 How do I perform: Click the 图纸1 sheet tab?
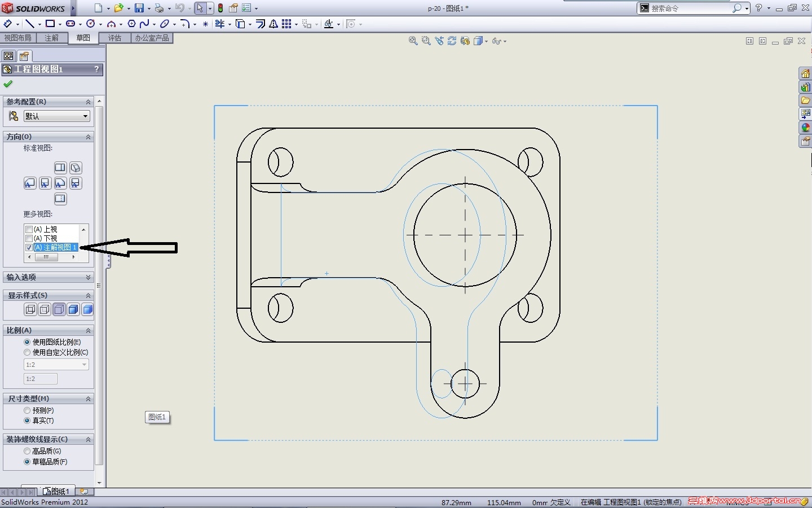(57, 492)
